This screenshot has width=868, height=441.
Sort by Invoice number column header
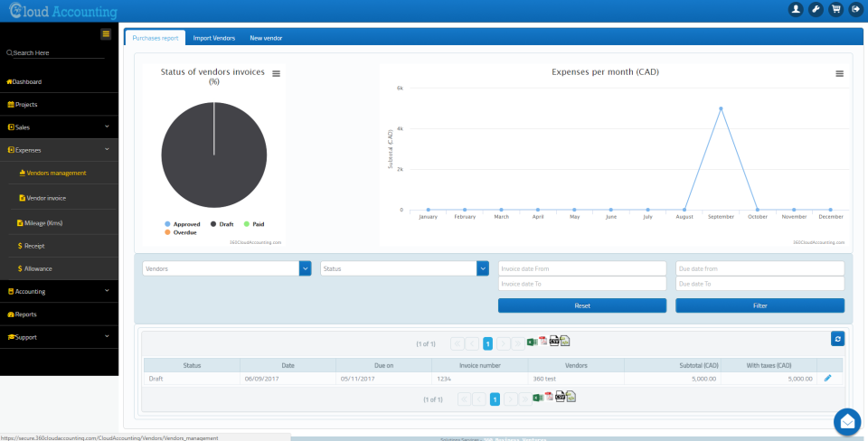480,365
